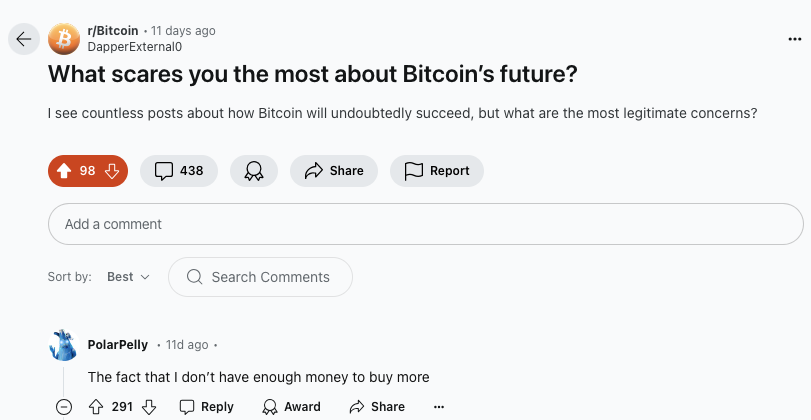811x420 pixels.
Task: Upvote the Bitcoin future post
Action: click(x=64, y=171)
